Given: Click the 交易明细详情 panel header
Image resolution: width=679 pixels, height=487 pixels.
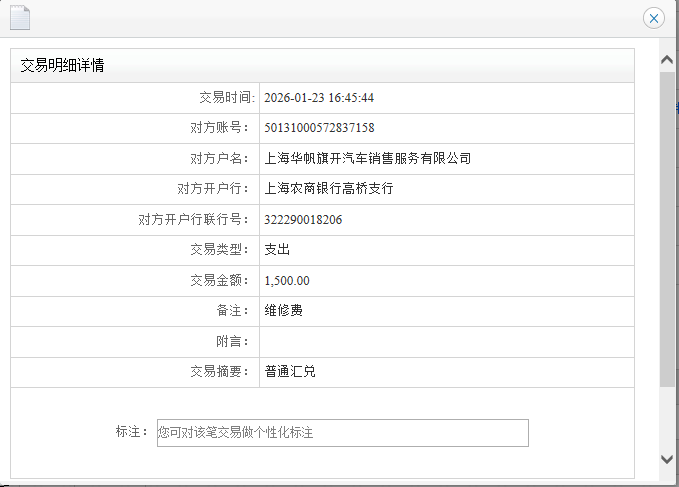Looking at the screenshot, I should (63, 66).
